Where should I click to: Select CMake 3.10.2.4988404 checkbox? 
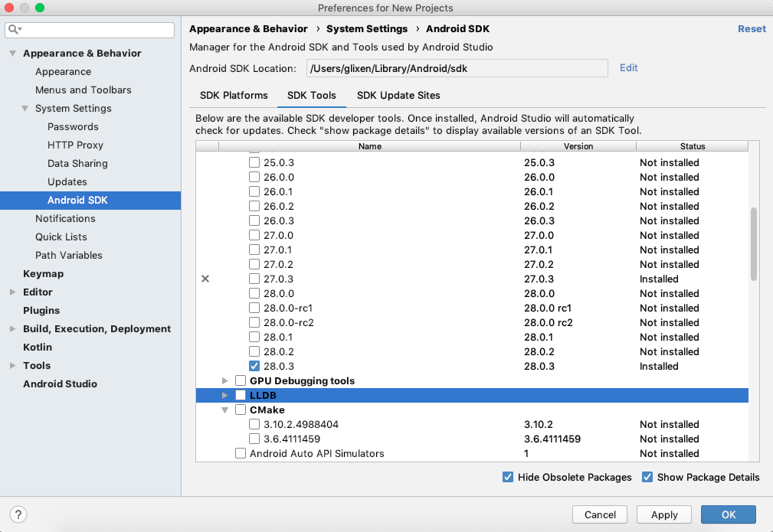tap(254, 424)
